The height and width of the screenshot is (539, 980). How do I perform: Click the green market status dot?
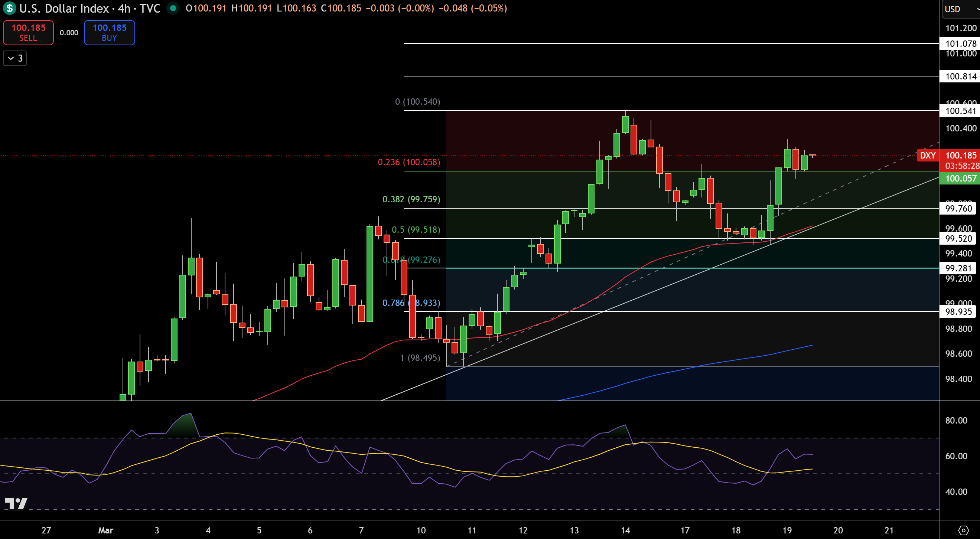tap(173, 8)
